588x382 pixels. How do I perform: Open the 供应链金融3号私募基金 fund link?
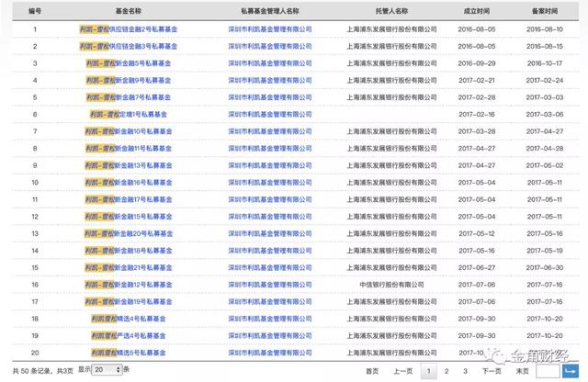coord(129,46)
